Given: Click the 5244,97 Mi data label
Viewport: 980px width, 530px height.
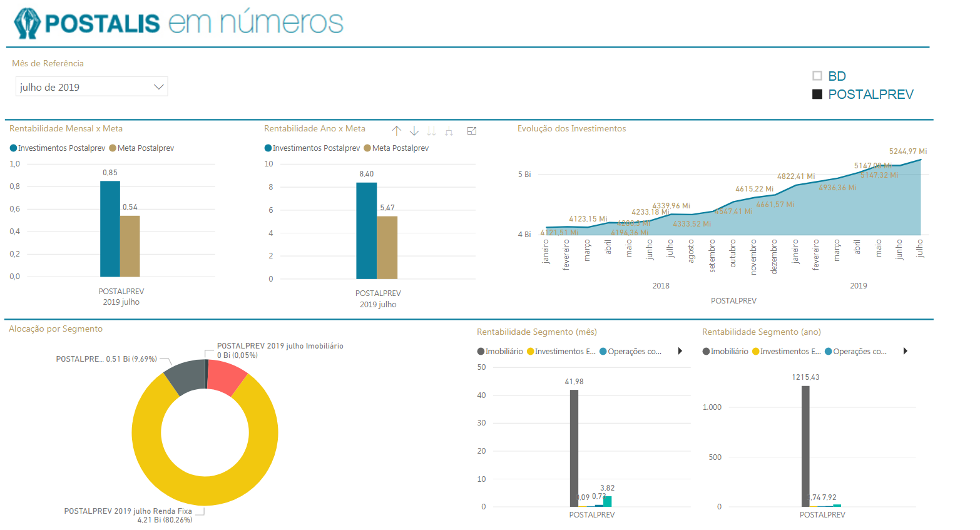Looking at the screenshot, I should pos(907,151).
